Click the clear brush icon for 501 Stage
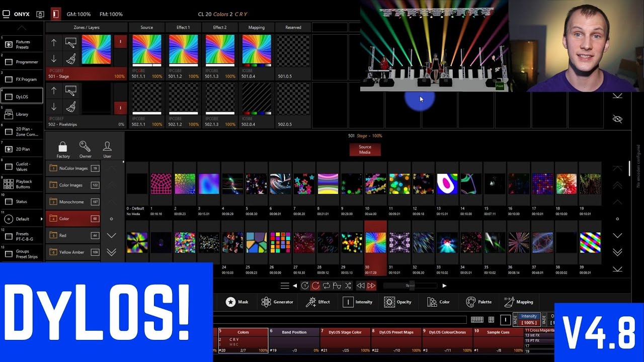This screenshot has height=362, width=644. pos(70,59)
